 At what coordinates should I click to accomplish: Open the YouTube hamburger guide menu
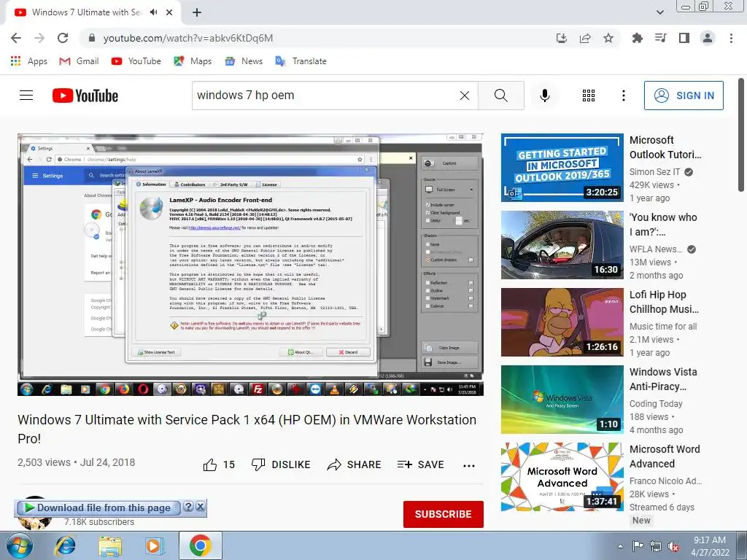tap(26, 96)
